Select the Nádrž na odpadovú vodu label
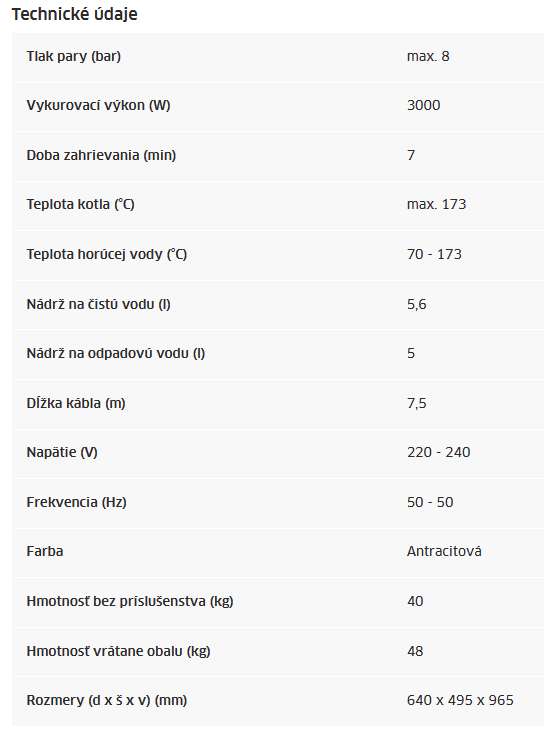Image resolution: width=544 pixels, height=734 pixels. click(x=116, y=353)
